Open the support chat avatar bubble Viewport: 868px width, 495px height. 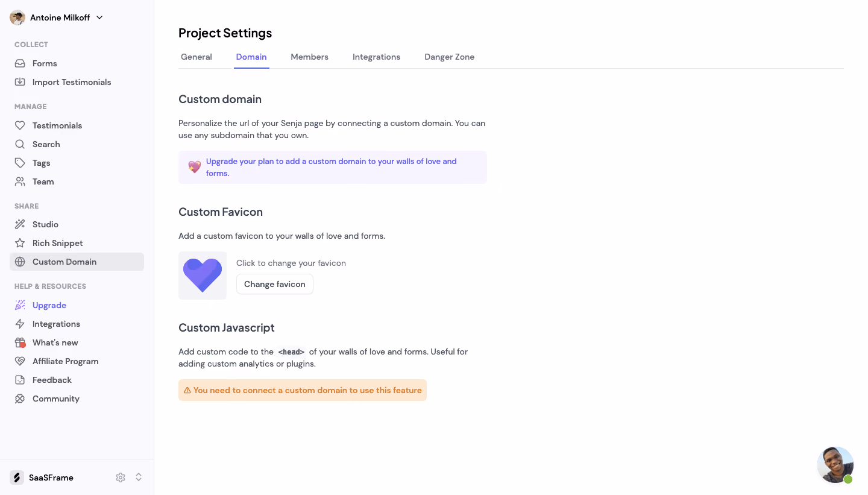pyautogui.click(x=835, y=465)
